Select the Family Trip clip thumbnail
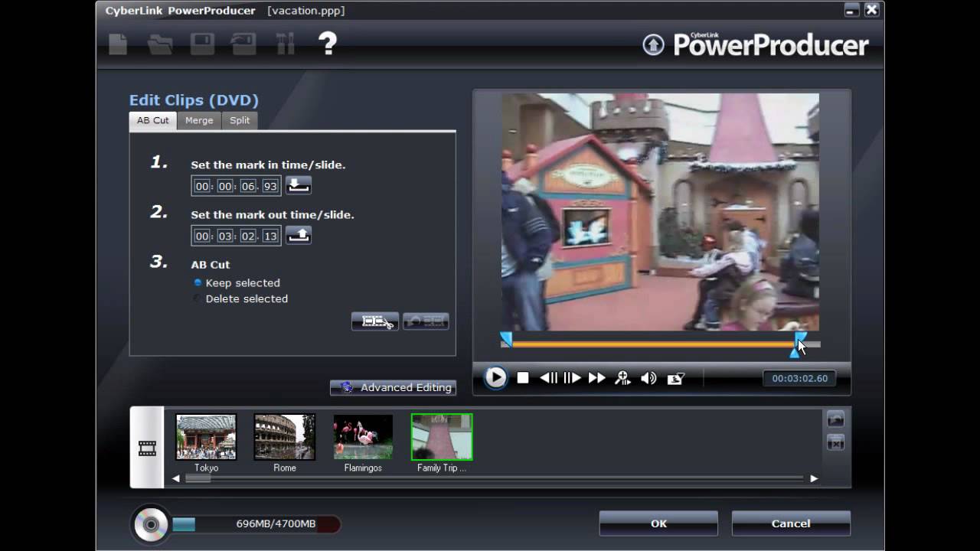 coord(442,437)
